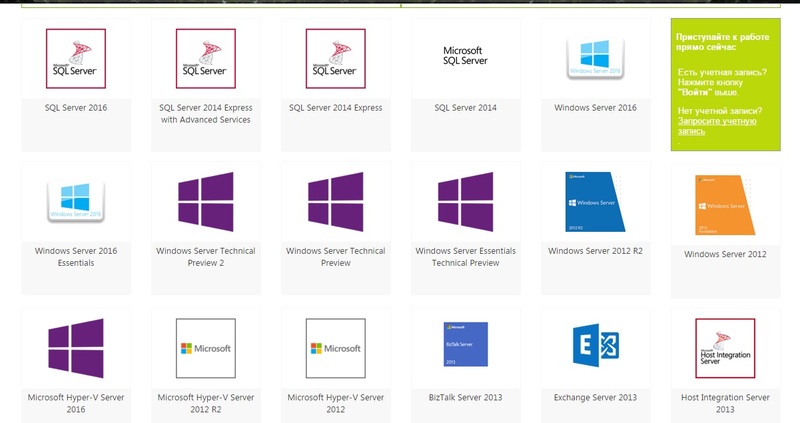Image resolution: width=800 pixels, height=423 pixels.
Task: Select the 'Windows Server Technical Preview' title
Action: 336,257
